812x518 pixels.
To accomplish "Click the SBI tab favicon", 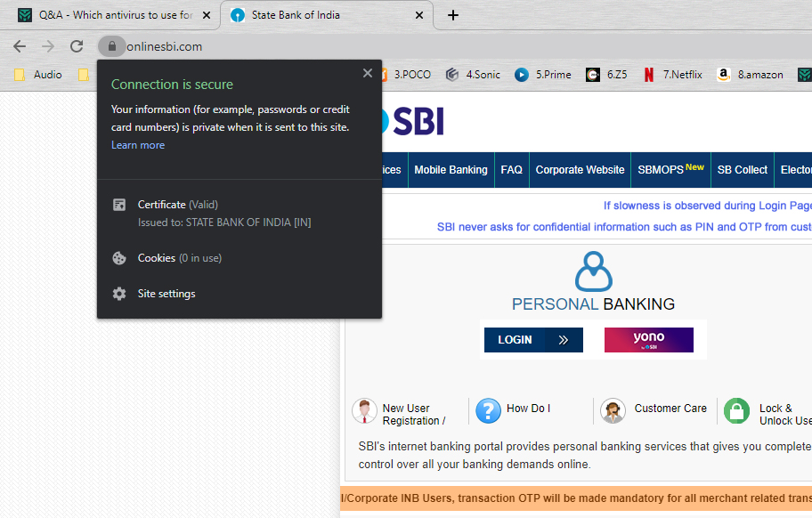I will point(237,15).
